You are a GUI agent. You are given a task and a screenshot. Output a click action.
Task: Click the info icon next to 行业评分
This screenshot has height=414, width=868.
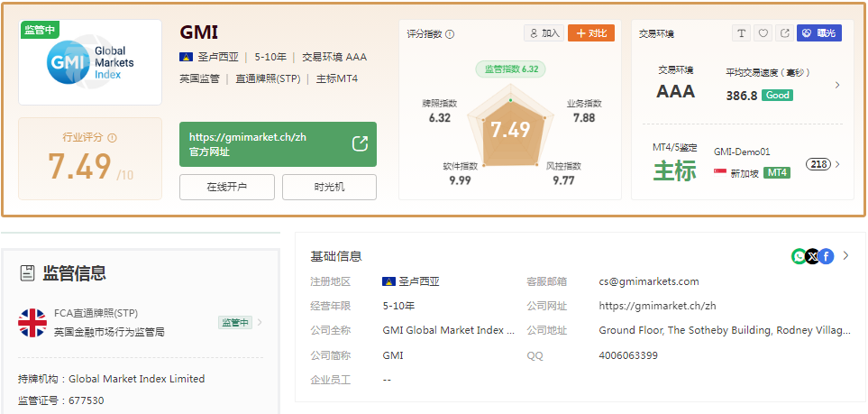[x=113, y=138]
